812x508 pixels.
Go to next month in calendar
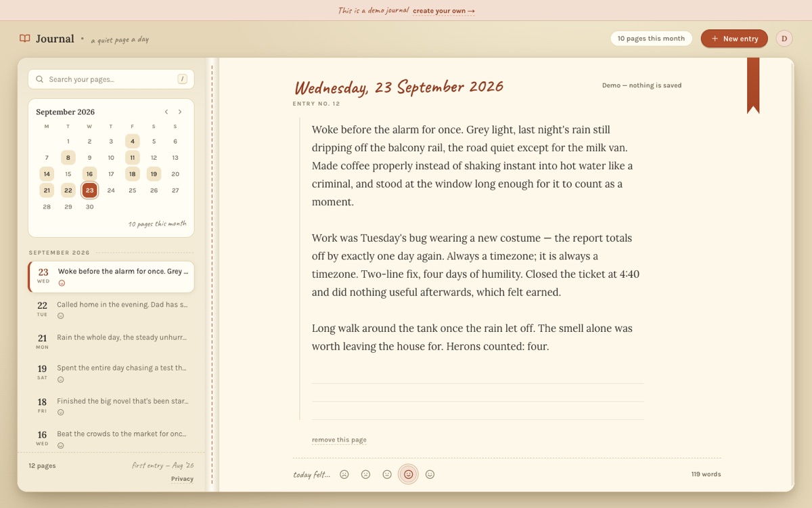(x=180, y=112)
